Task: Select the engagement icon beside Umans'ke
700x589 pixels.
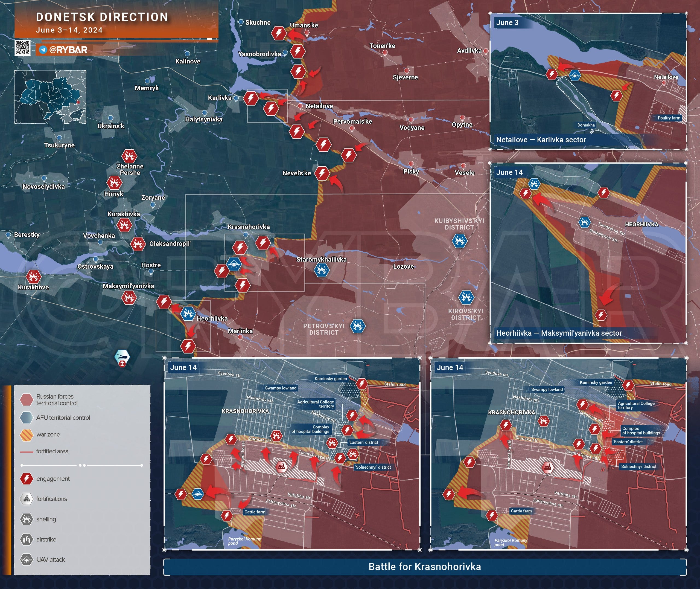Action: pyautogui.click(x=279, y=33)
